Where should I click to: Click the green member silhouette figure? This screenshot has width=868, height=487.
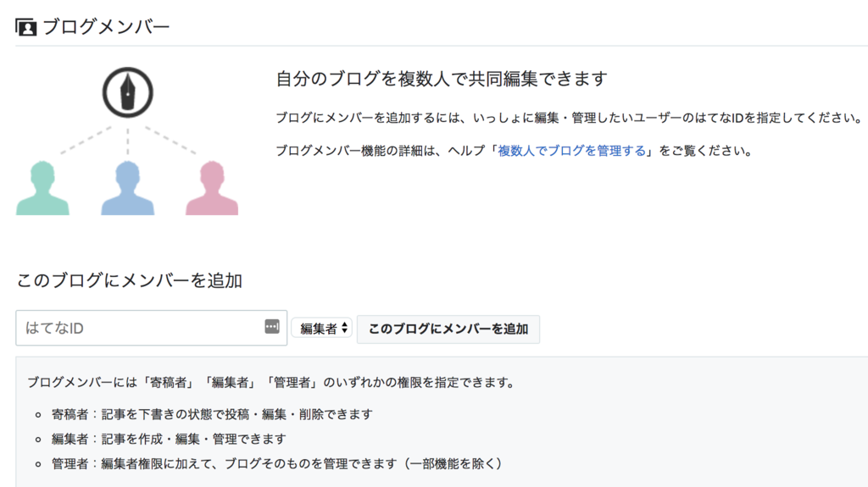pos(42,188)
